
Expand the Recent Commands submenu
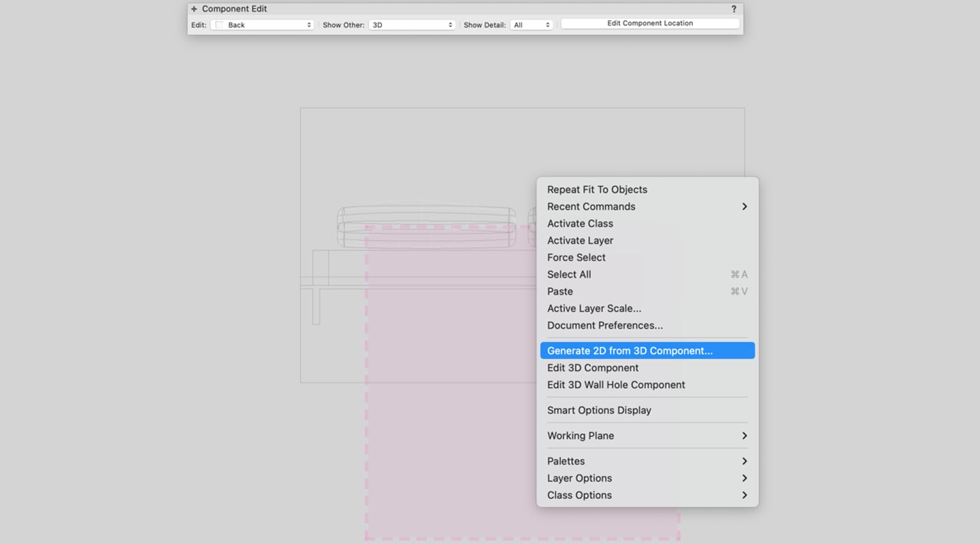[x=647, y=207]
